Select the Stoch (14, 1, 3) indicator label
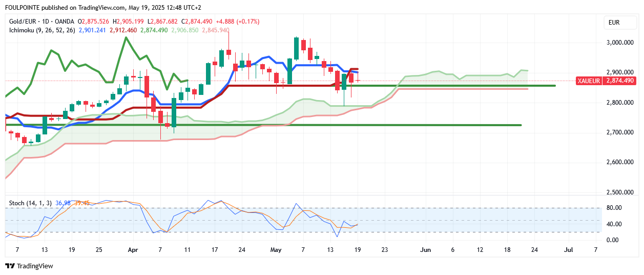This screenshot has width=644, height=275. click(x=30, y=203)
